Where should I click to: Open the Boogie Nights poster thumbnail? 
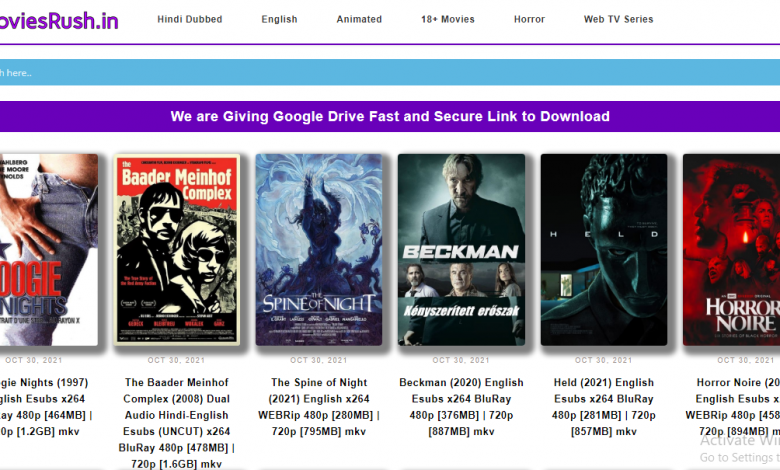point(49,250)
